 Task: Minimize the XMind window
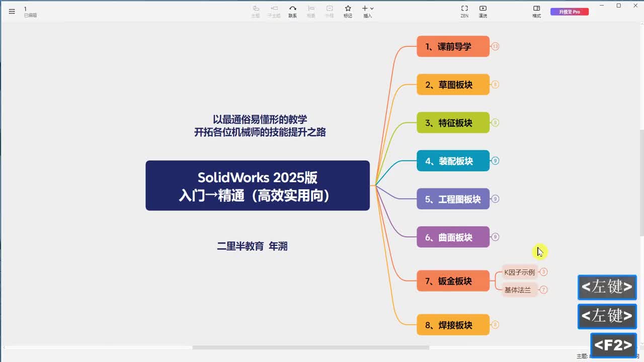point(602,6)
